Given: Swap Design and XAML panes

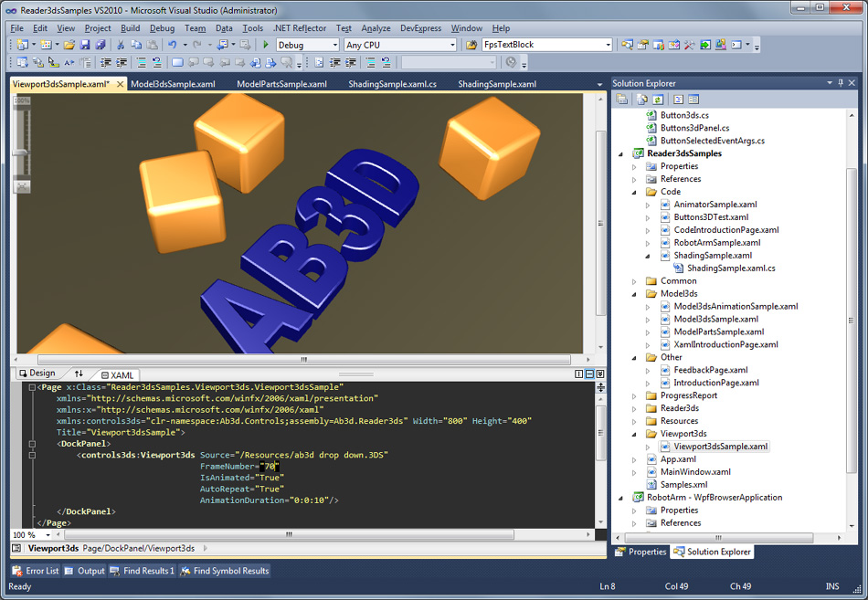Looking at the screenshot, I should pos(79,374).
